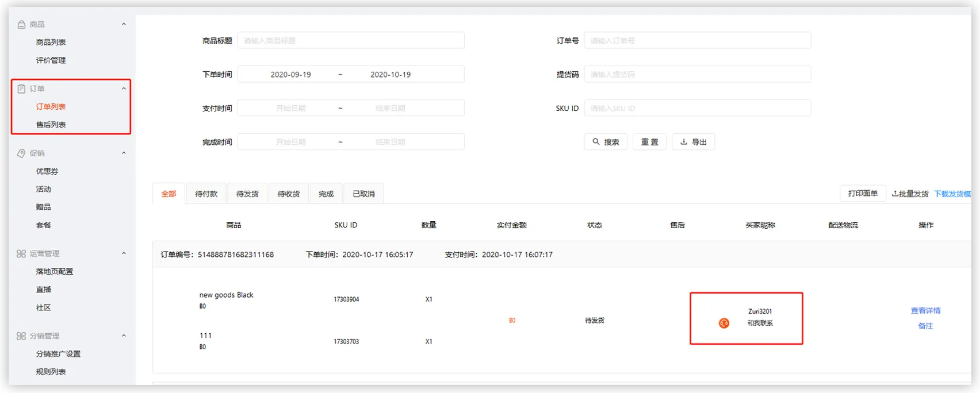Focus the 商品标题 input field
Viewport: 980px width, 393px height.
(x=351, y=41)
